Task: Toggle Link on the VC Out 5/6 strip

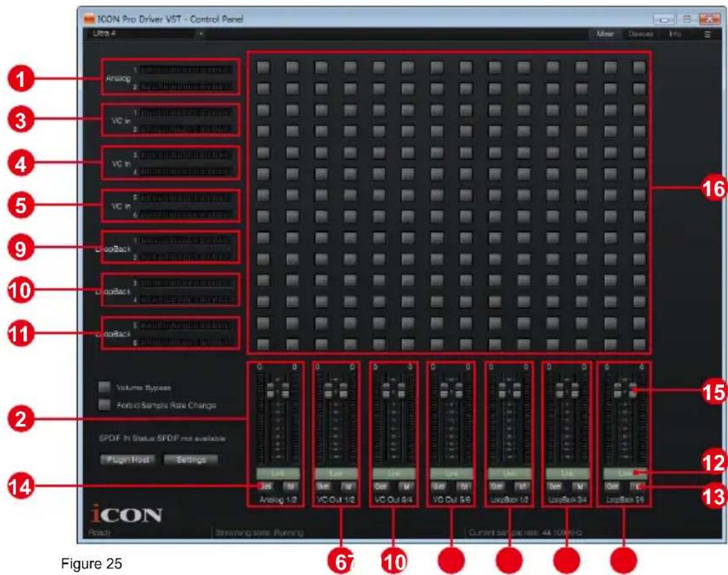Action: pyautogui.click(x=451, y=473)
